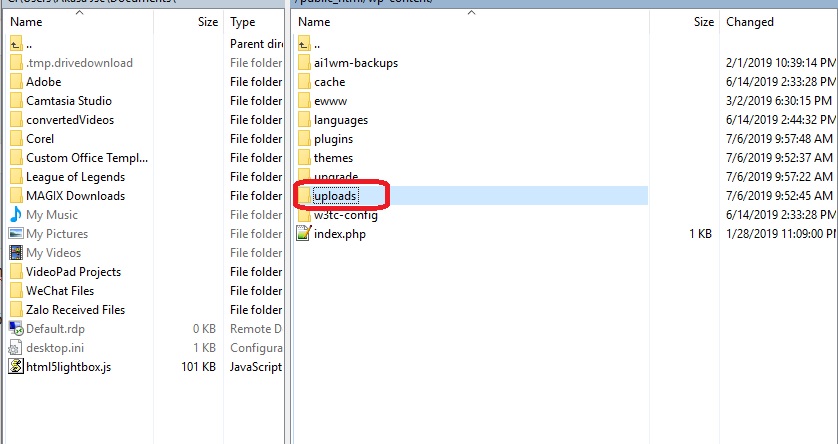The width and height of the screenshot is (838, 444).
Task: Select the Camtasia Studio folder
Action: pyautogui.click(x=68, y=101)
